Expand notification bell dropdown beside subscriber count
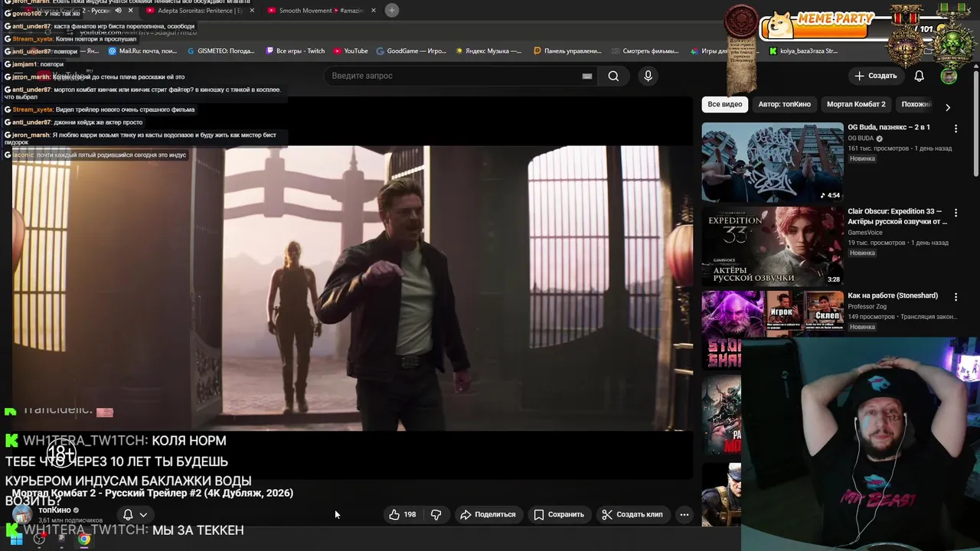980x551 pixels. coord(135,515)
